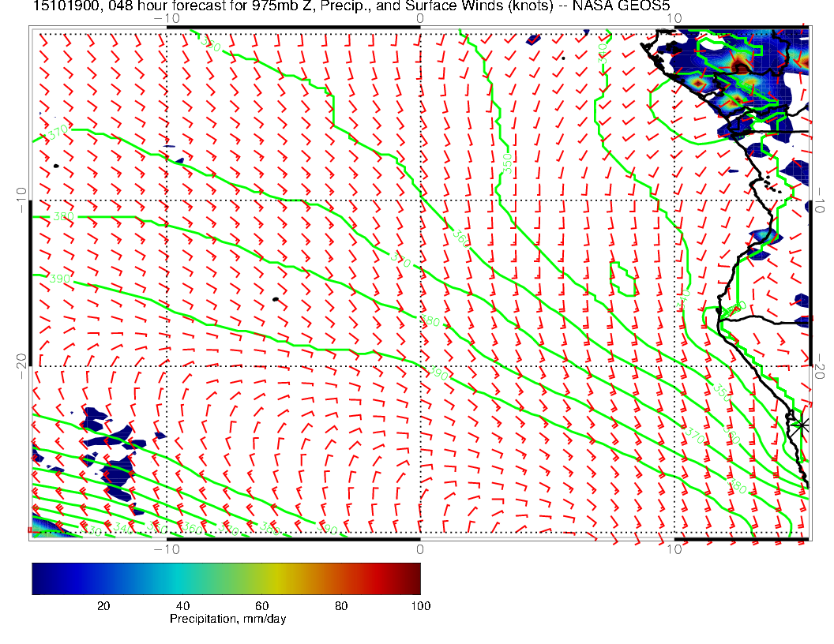
Task: Click the black dot island near map center
Action: click(276, 300)
